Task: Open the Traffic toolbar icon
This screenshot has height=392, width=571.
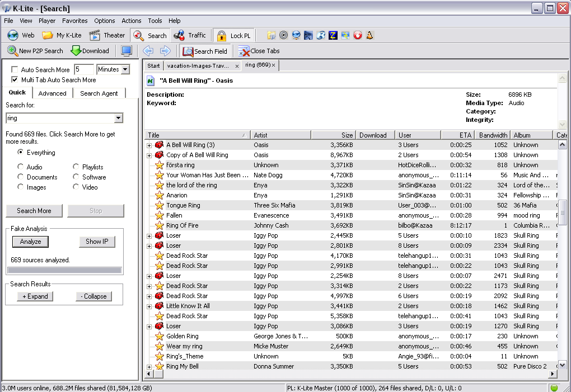Action: click(x=179, y=35)
